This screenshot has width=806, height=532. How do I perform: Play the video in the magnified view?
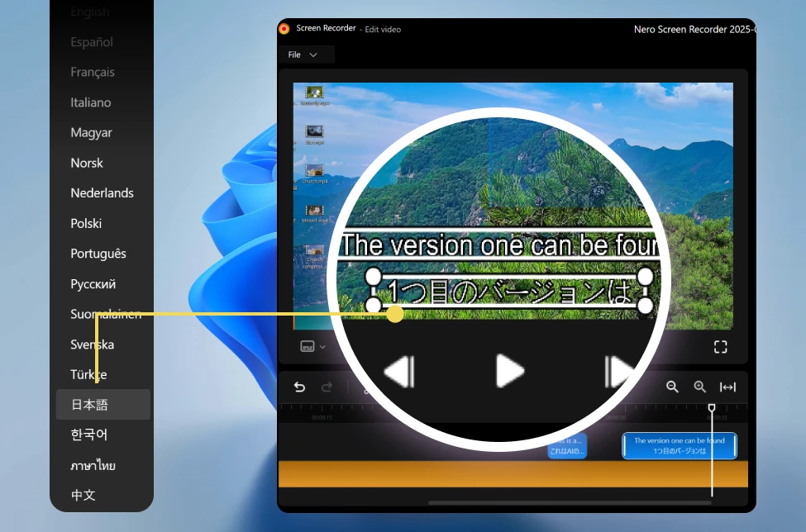click(x=509, y=371)
